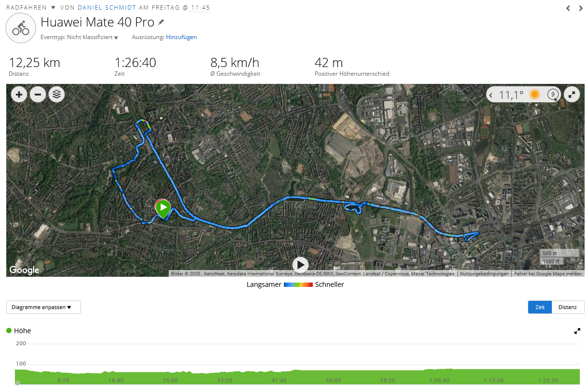
Task: Expand the map to fullscreen
Action: click(x=572, y=95)
